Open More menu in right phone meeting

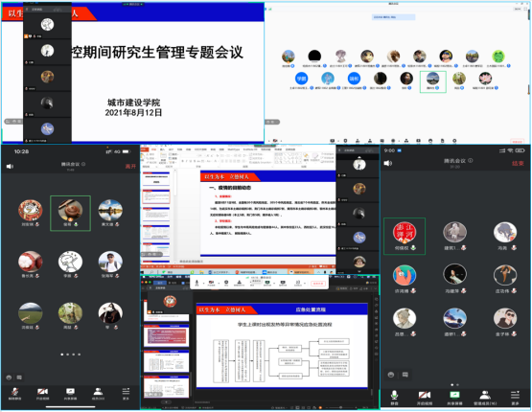[515, 397]
